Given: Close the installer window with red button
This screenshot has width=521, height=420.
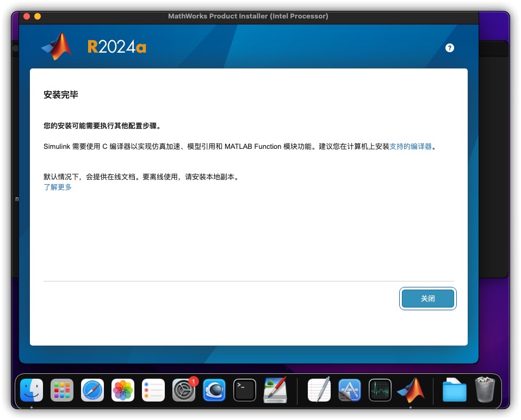Looking at the screenshot, I should point(27,16).
